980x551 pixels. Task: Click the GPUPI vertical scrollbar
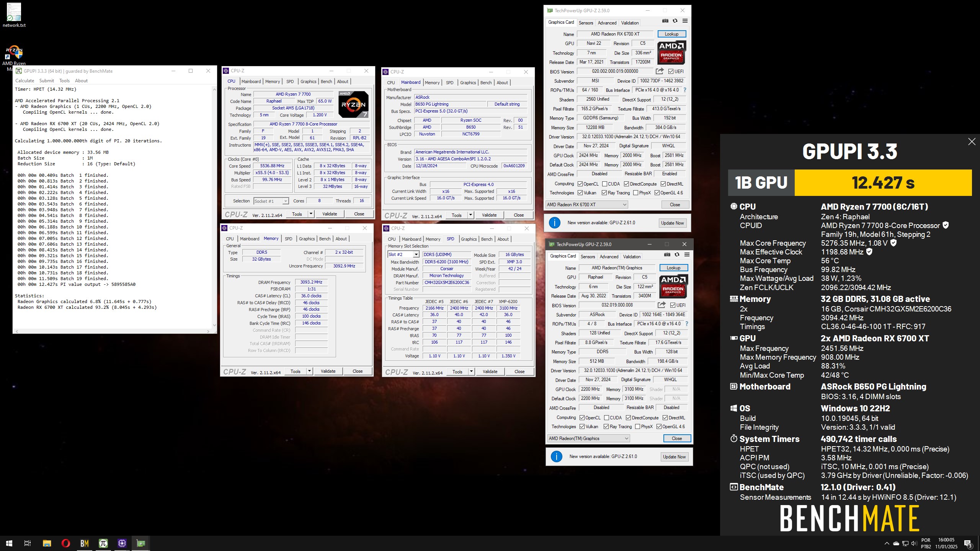pyautogui.click(x=214, y=207)
